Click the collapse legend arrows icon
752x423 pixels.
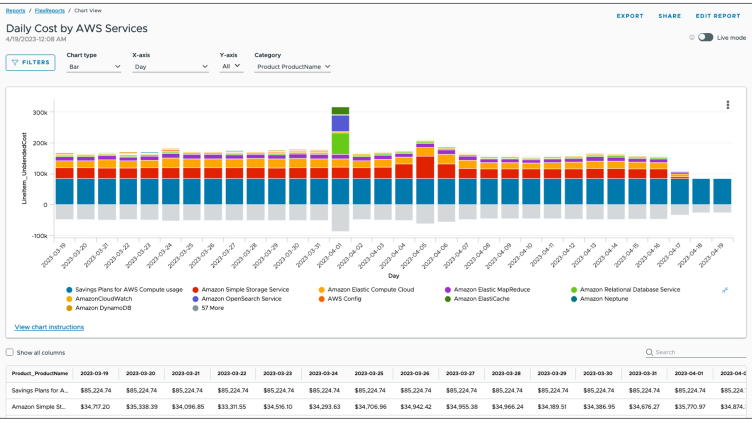pos(725,290)
